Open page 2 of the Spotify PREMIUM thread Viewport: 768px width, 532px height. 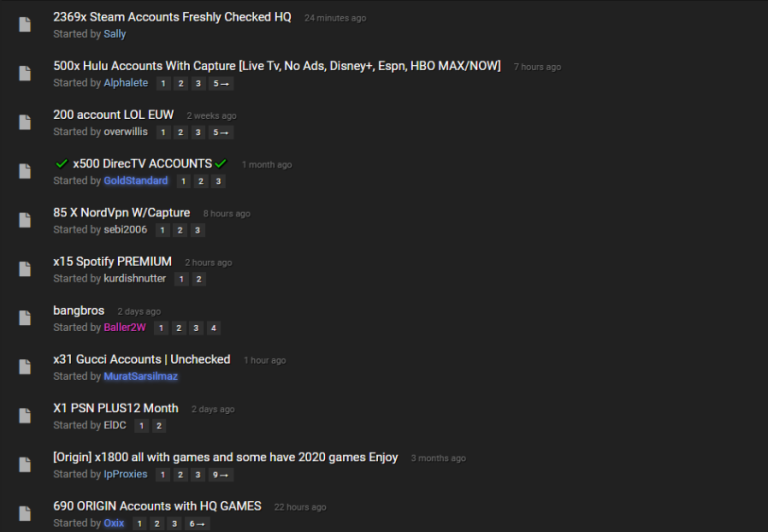(x=199, y=279)
